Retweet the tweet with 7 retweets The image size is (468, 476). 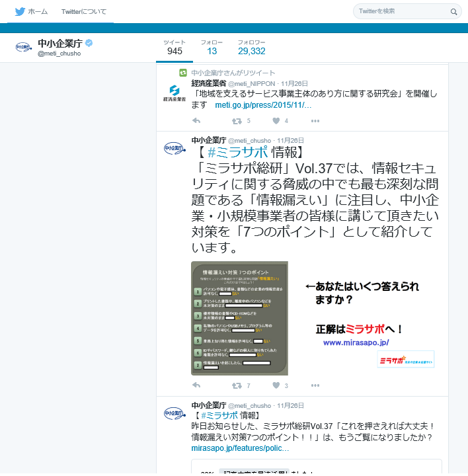237,386
